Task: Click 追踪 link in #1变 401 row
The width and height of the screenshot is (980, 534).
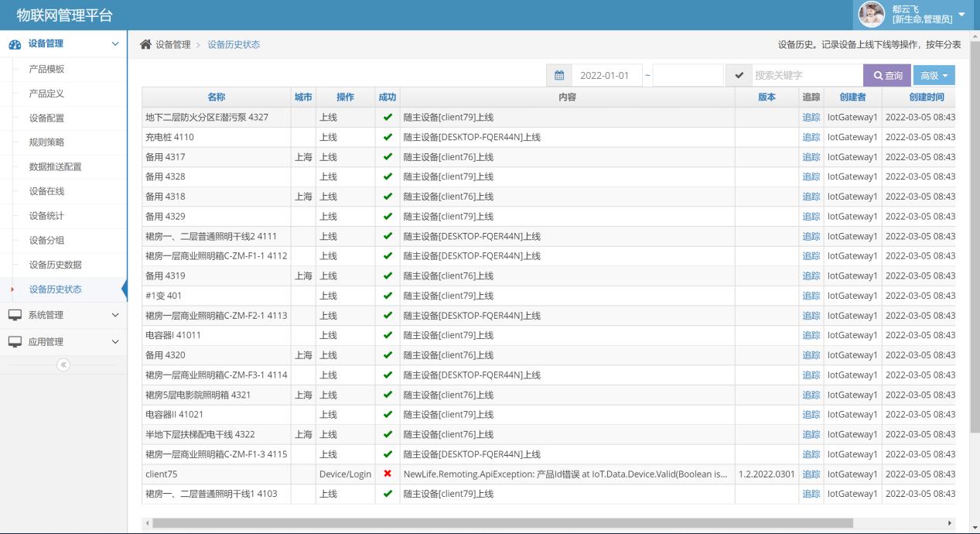Action: point(811,296)
